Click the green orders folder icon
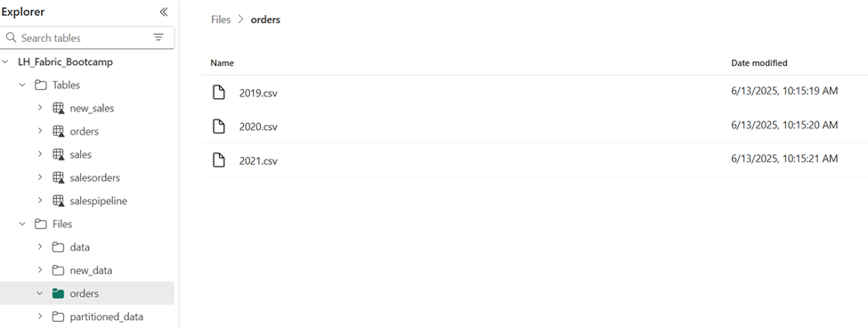 coord(58,293)
